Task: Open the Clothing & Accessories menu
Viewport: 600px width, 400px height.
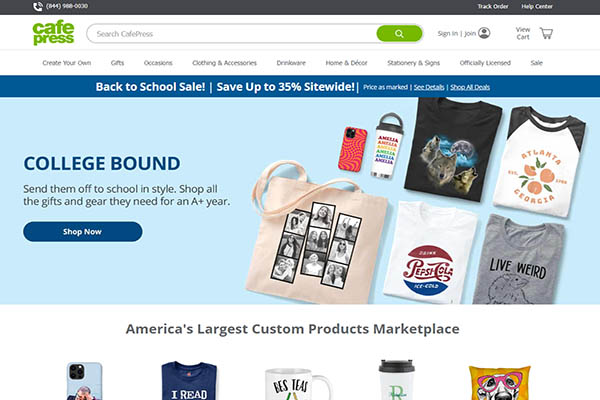Action: 224,63
